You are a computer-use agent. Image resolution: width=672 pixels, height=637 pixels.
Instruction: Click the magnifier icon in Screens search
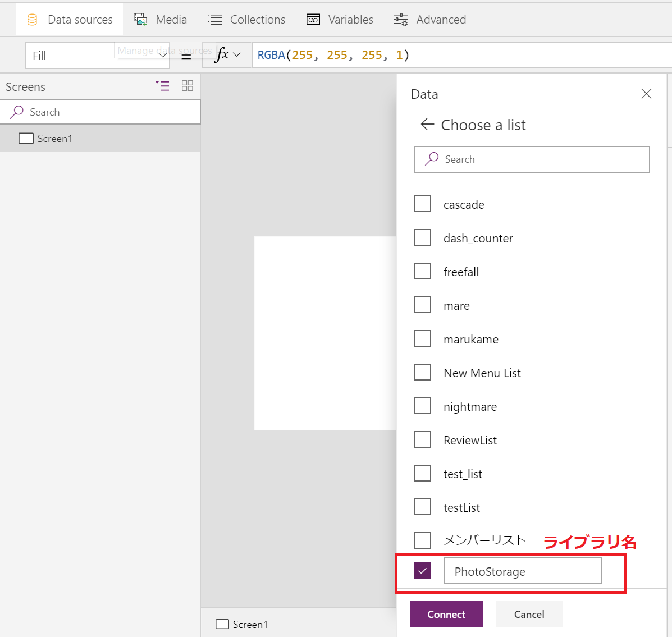(17, 112)
